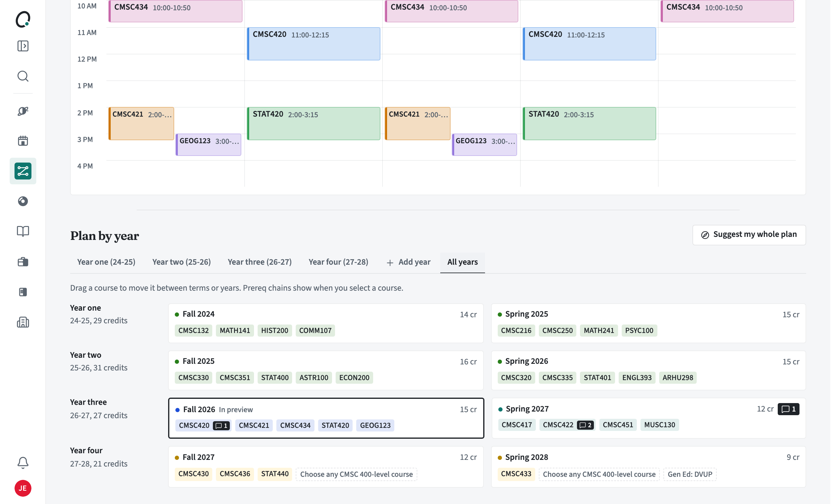The image size is (837, 504).
Task: Select the ENGL393 course chip
Action: point(637,378)
